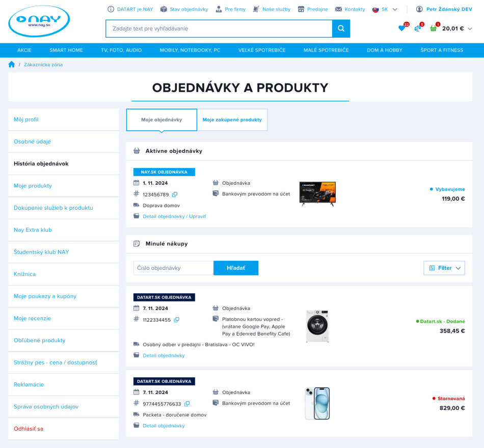Expand the SK language dropdown

(394, 9)
